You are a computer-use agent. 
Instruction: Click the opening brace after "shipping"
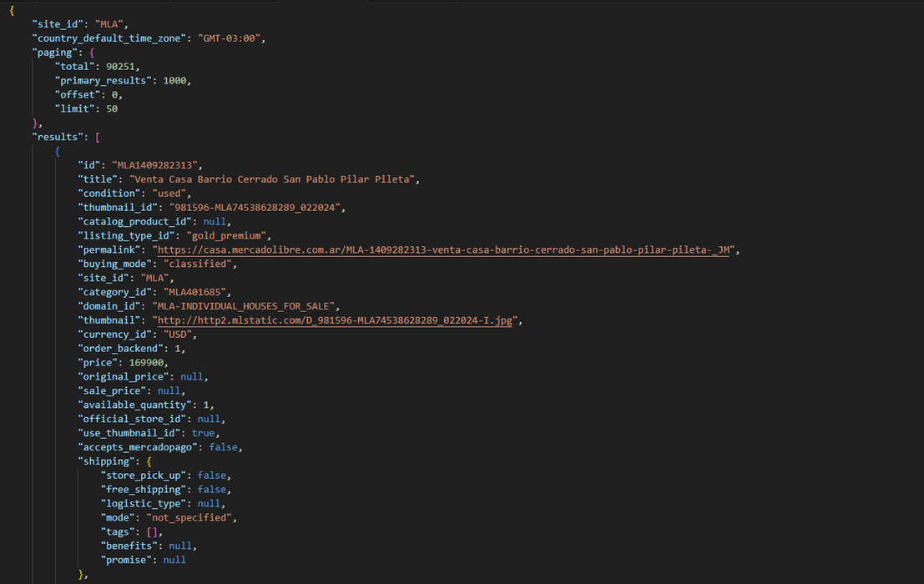(x=149, y=461)
